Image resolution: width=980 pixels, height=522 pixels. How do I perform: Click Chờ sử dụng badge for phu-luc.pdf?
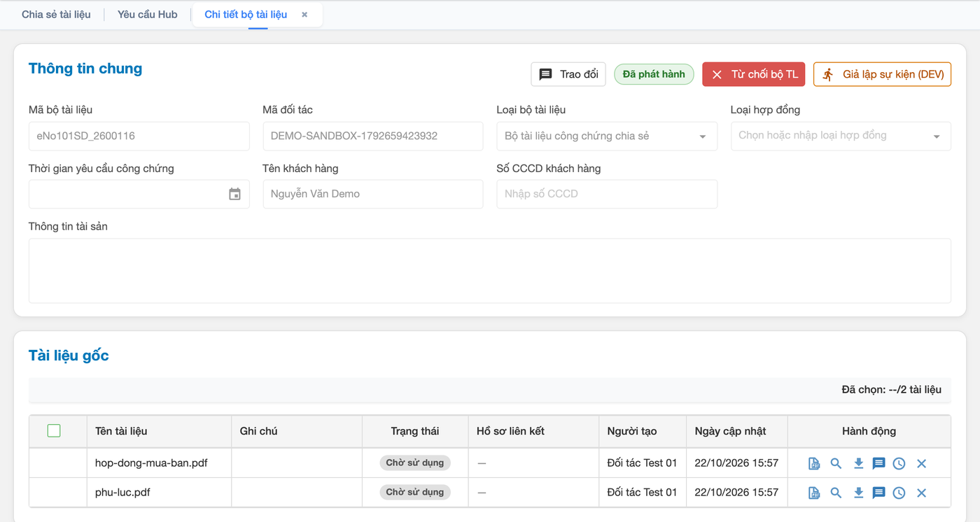[415, 493]
